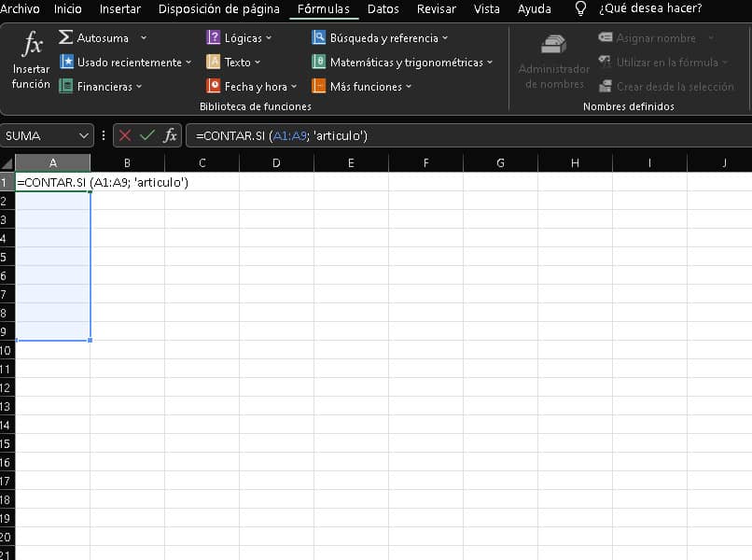
Task: Click the ¿Qué desea hacer? search box
Action: pyautogui.click(x=649, y=9)
